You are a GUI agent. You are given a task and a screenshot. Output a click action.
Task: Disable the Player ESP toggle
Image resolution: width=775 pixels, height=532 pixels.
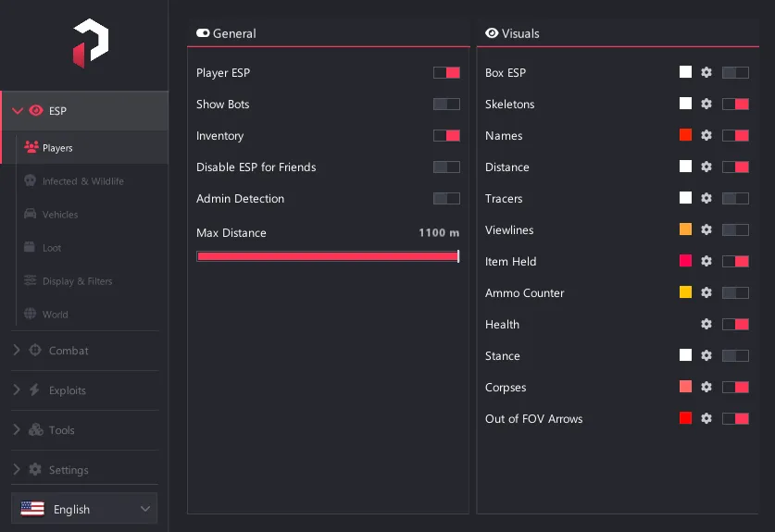pyautogui.click(x=446, y=72)
